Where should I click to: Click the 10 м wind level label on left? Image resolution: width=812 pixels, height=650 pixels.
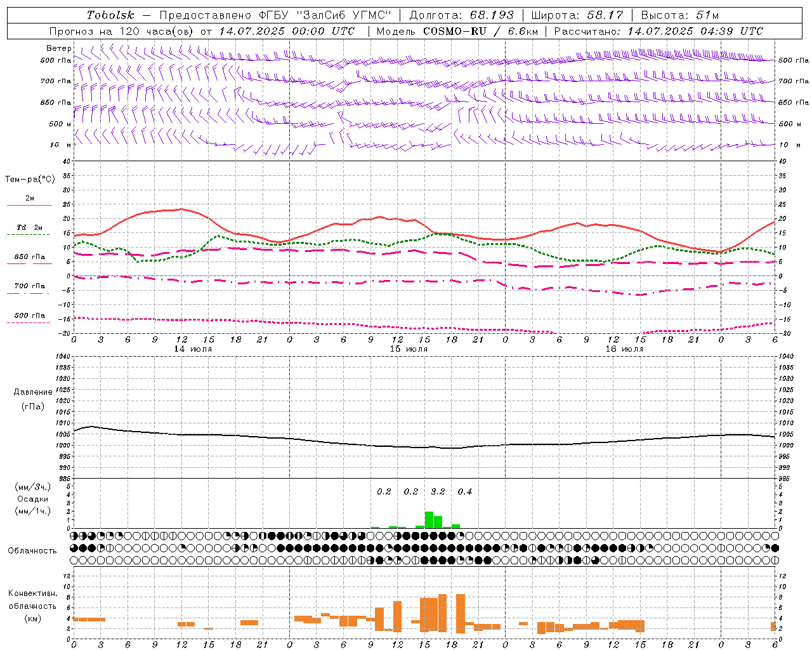click(x=60, y=145)
